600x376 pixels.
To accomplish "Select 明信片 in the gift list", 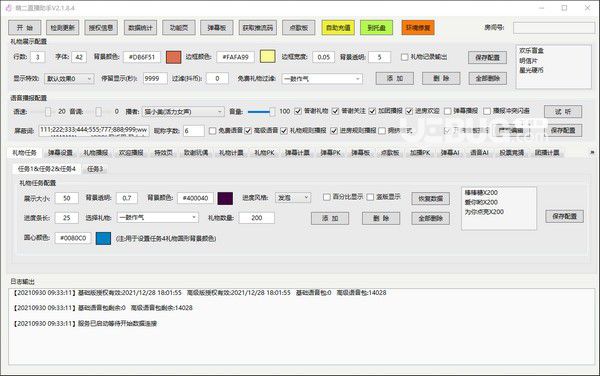I will point(528,60).
